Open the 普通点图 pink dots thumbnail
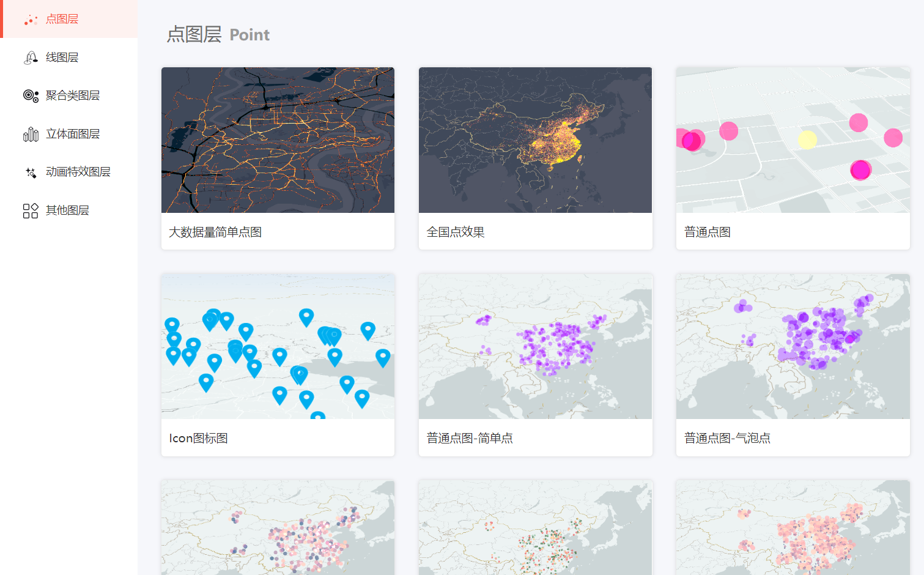Screen dimensions: 924x575 pos(793,140)
